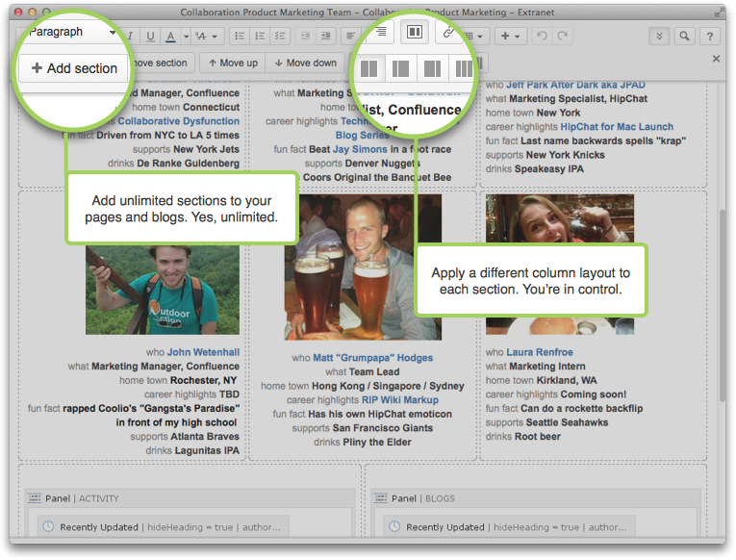Open the Laura Renfroe profile link

click(x=540, y=352)
